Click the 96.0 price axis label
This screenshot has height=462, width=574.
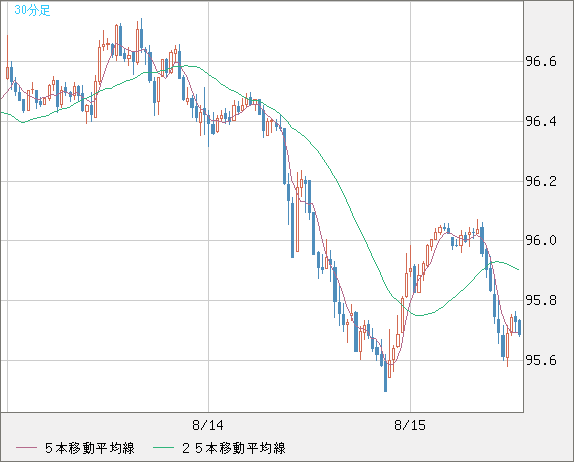(x=541, y=241)
